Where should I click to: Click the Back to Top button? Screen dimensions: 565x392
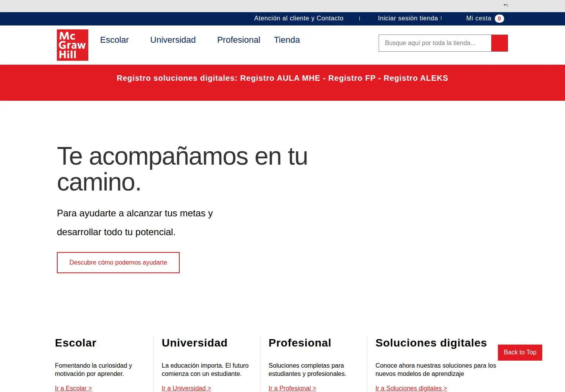click(520, 352)
